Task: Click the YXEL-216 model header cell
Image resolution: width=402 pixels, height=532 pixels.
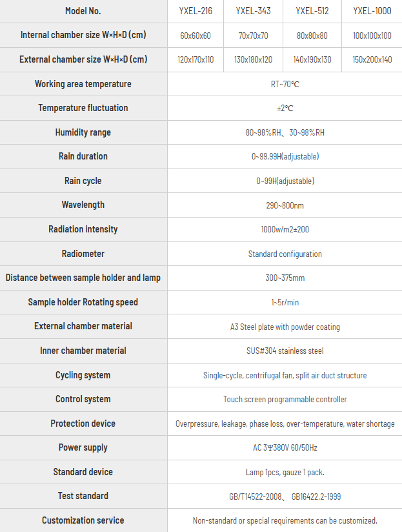Action: pyautogui.click(x=196, y=11)
